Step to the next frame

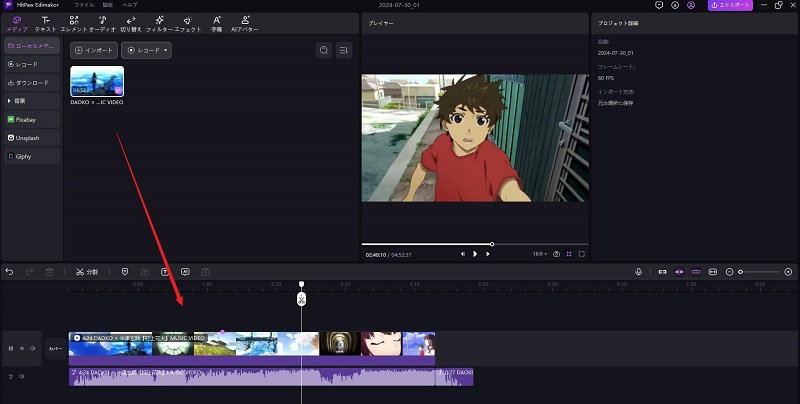tap(488, 254)
